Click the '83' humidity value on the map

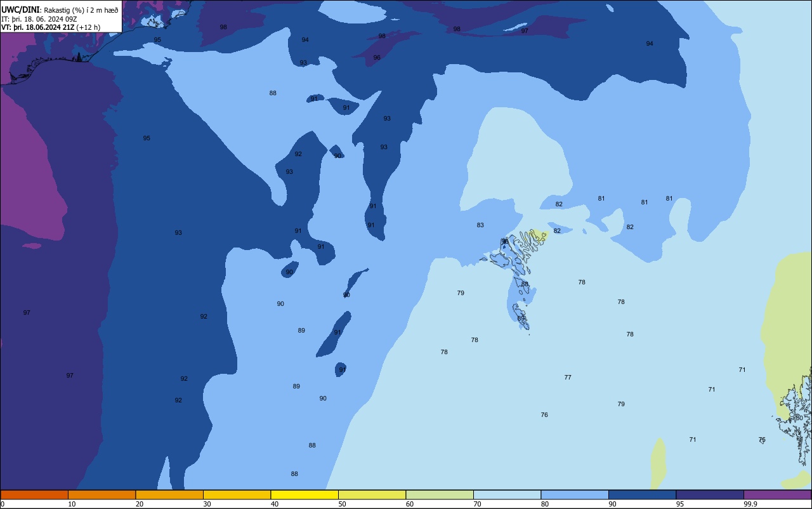pyautogui.click(x=480, y=225)
